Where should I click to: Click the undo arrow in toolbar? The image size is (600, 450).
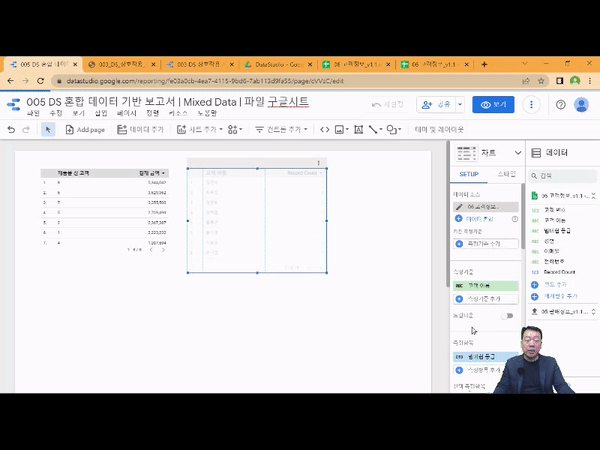pyautogui.click(x=10, y=129)
